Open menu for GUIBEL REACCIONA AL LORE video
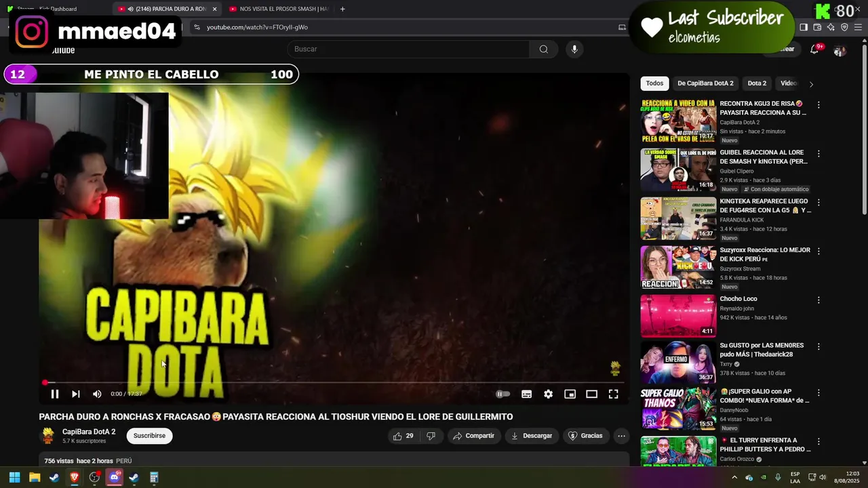 click(818, 154)
